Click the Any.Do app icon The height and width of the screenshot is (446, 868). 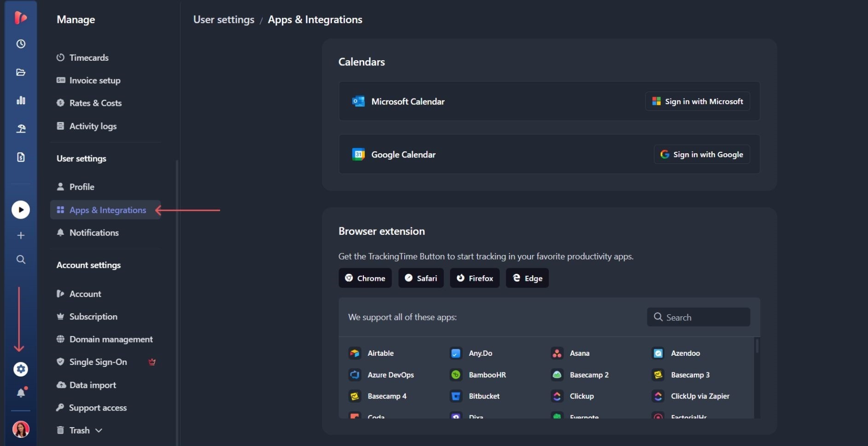coord(456,353)
